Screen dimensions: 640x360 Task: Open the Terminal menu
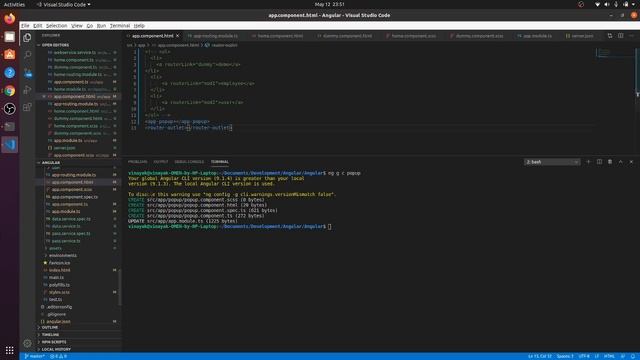click(x=120, y=25)
